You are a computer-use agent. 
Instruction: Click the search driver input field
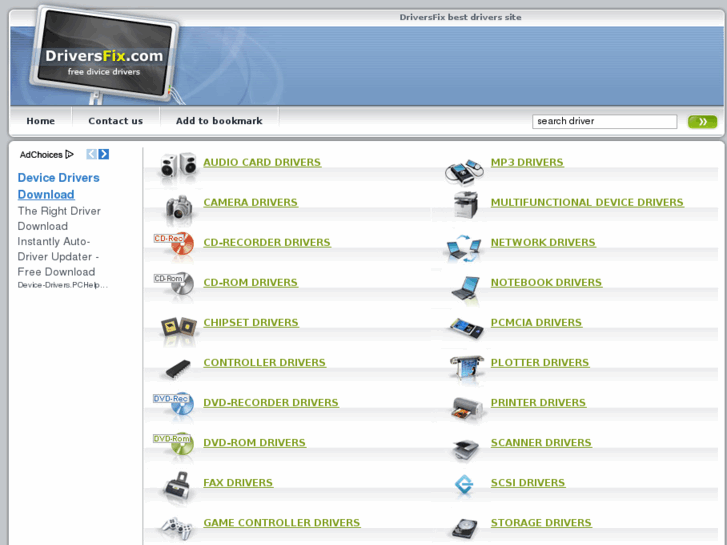click(605, 121)
